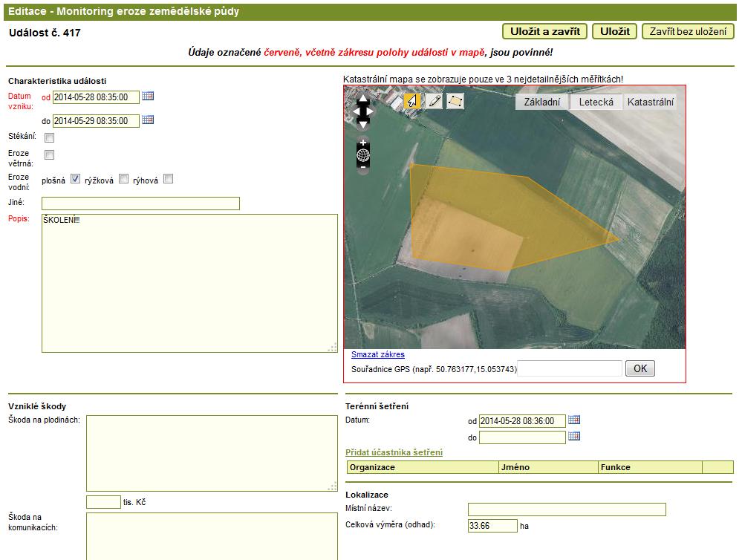The height and width of the screenshot is (560, 742).
Task: Toggle the Stékání checkbox
Action: click(x=49, y=137)
